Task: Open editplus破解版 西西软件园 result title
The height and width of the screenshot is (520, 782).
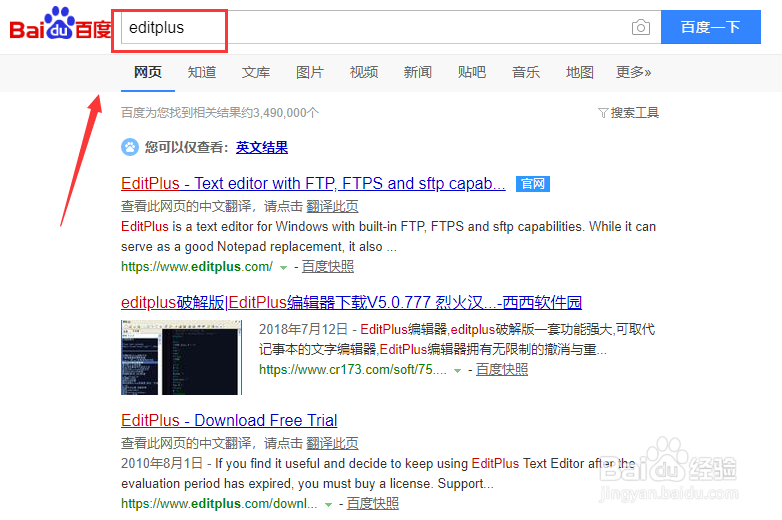Action: pos(352,302)
